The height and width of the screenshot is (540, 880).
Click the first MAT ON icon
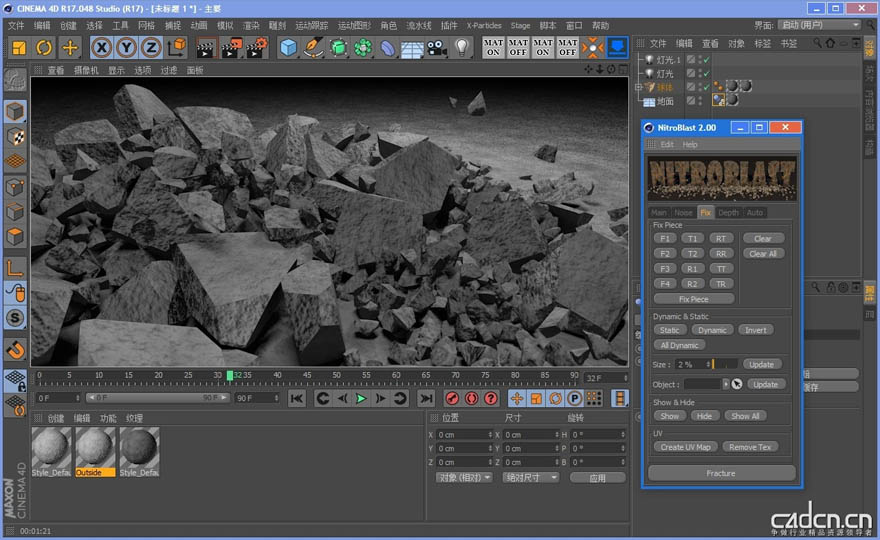pos(493,48)
